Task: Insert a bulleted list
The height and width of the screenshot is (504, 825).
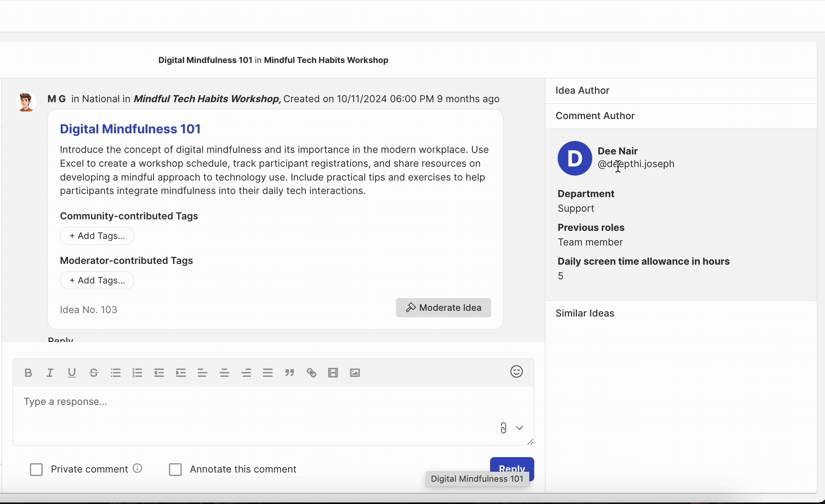Action: coord(116,373)
